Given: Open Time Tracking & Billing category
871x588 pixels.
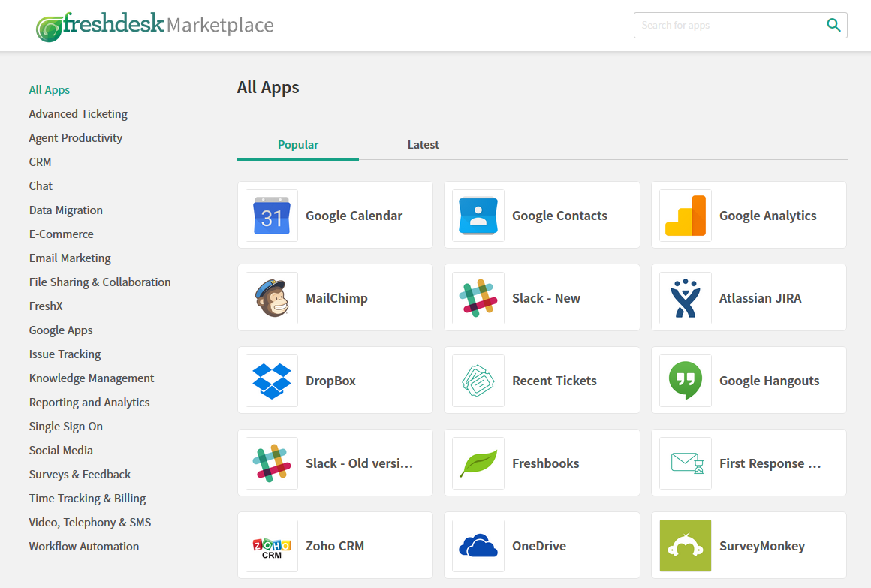Looking at the screenshot, I should [88, 498].
